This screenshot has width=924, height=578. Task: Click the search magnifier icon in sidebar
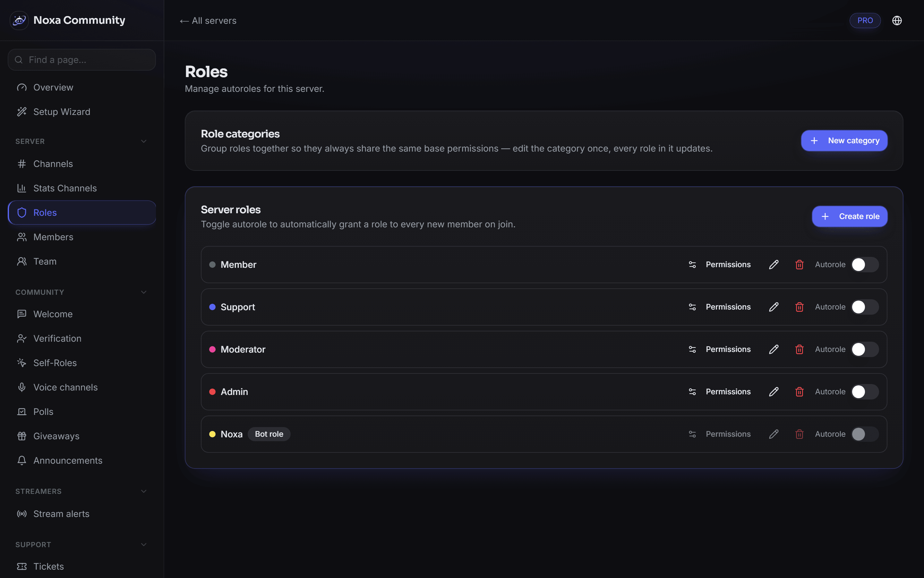(x=19, y=60)
